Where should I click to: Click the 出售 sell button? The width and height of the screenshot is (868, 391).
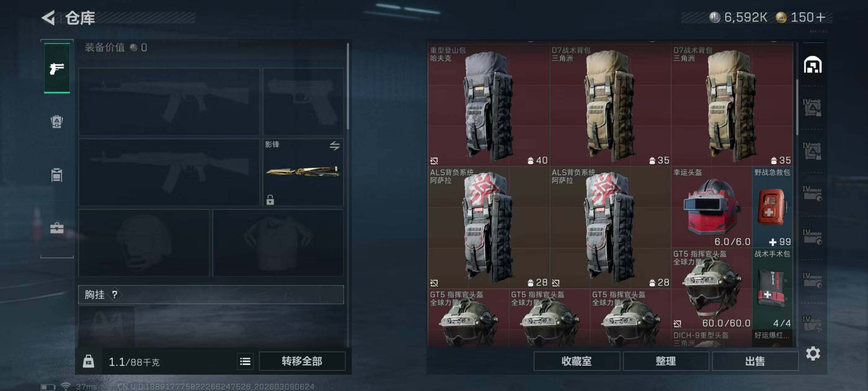tap(755, 361)
